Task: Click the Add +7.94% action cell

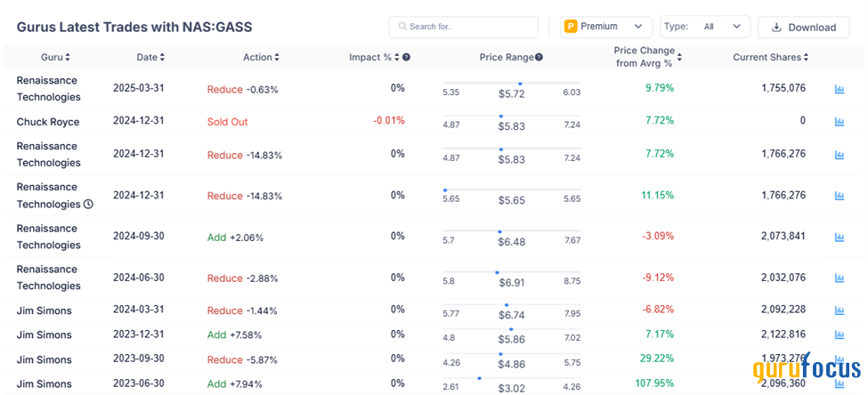Action: tap(235, 384)
